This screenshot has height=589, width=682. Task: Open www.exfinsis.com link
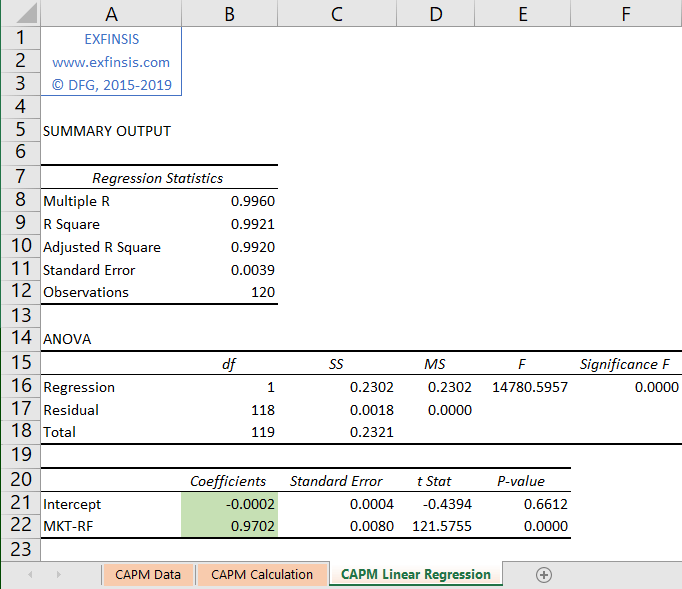[111, 62]
